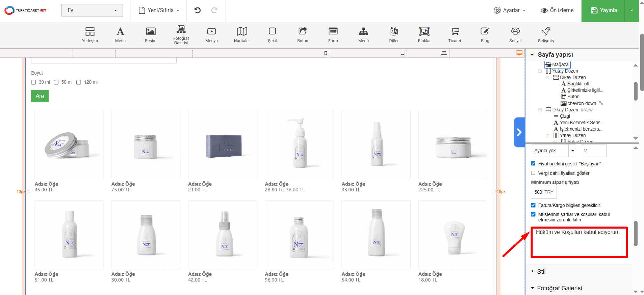Viewport: 644px width, 295px height.
Task: Expand the Stil section
Action: click(541, 272)
